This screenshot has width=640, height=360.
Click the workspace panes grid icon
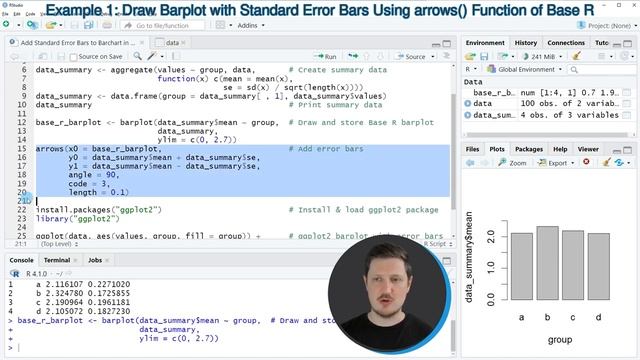tap(220, 25)
